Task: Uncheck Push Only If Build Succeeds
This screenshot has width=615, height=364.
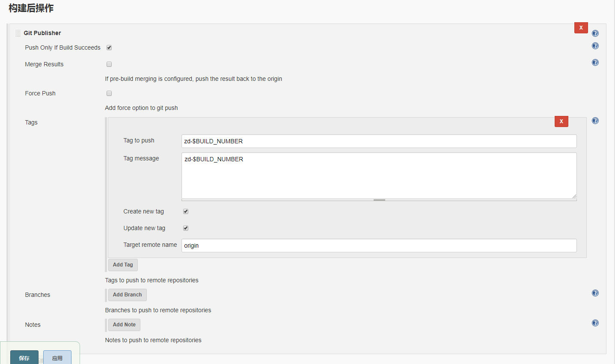Action: (109, 47)
